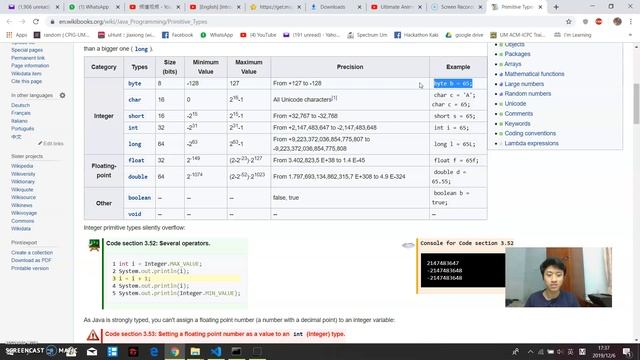Open notification center in taskbar

[627, 351]
